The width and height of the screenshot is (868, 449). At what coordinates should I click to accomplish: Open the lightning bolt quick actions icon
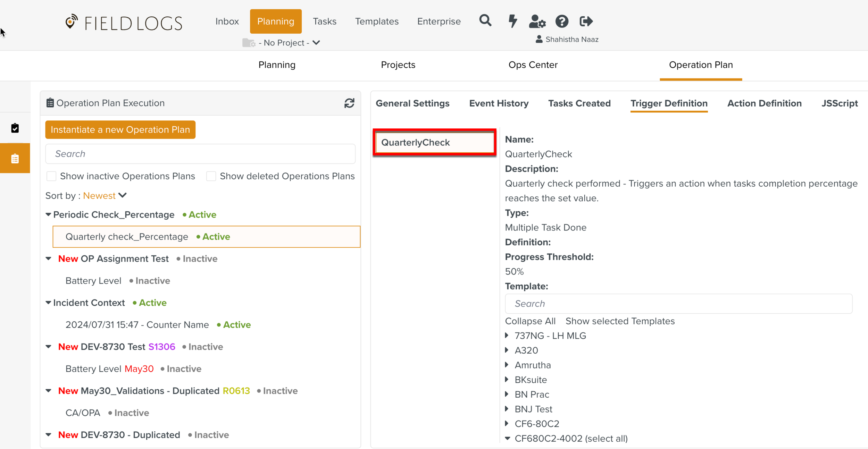512,21
